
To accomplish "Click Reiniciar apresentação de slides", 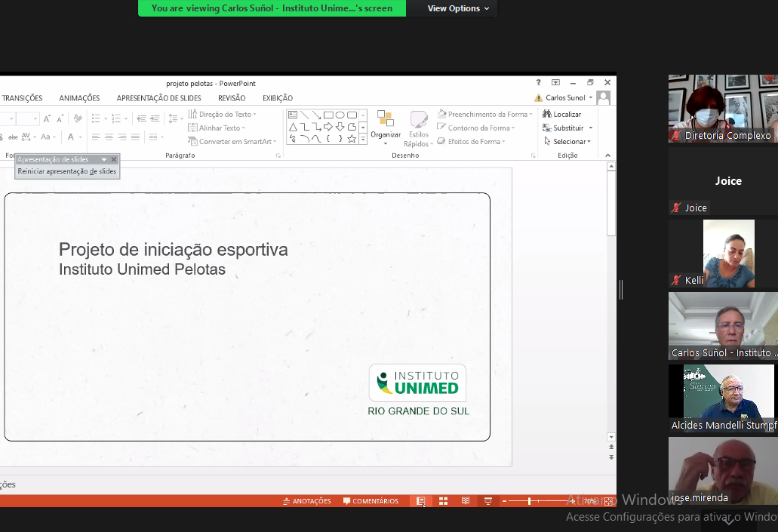I will [67, 171].
